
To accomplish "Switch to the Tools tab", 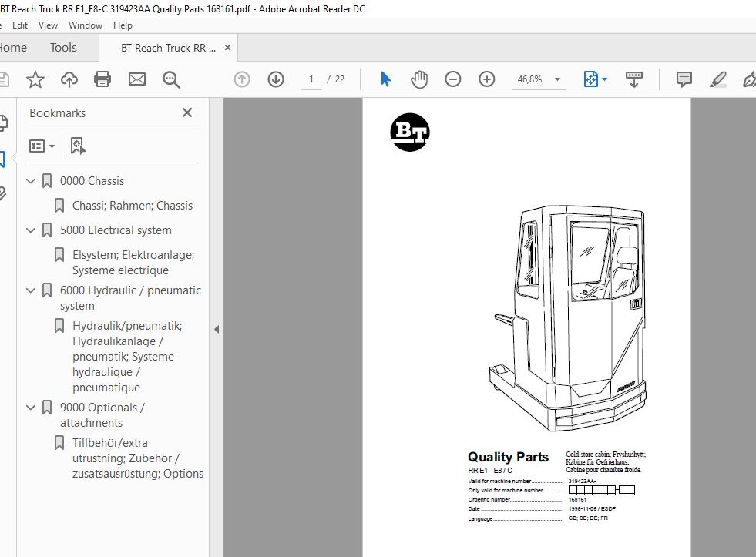I will pos(63,48).
